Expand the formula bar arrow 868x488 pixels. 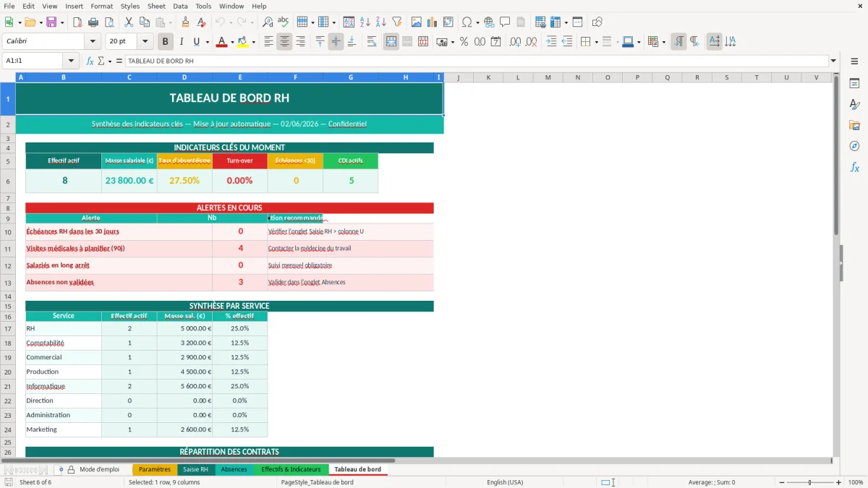[833, 61]
